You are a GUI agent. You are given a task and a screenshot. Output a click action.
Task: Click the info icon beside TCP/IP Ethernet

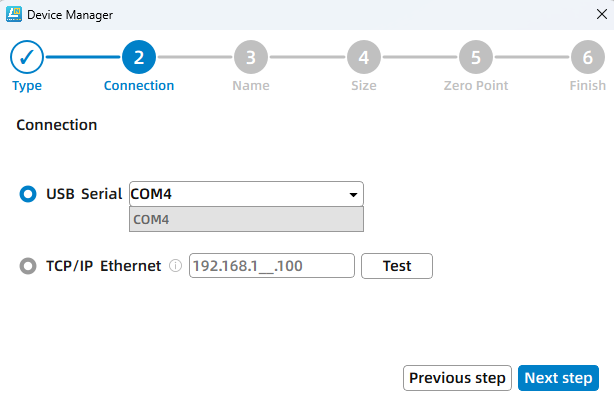[175, 267]
